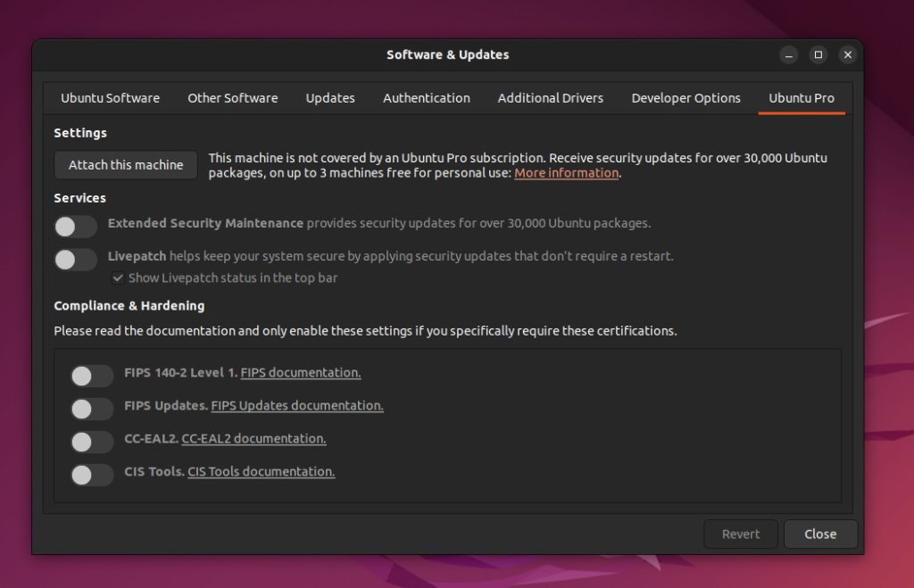Open the Additional Drivers tab
This screenshot has height=588, width=914.
click(x=550, y=98)
